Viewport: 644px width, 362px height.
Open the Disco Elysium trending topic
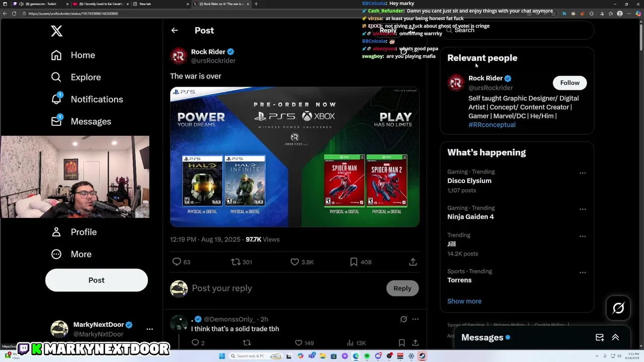[469, 181]
